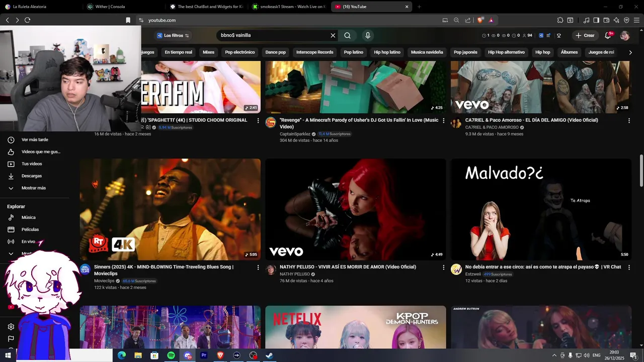Clear the search box text with X
The width and height of the screenshot is (644, 362).
tap(333, 35)
